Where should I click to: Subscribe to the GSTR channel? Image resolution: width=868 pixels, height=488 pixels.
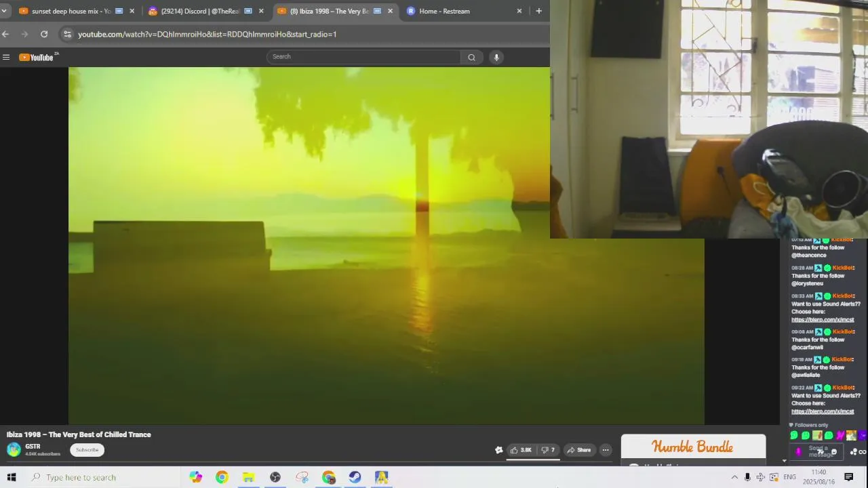[87, 450]
